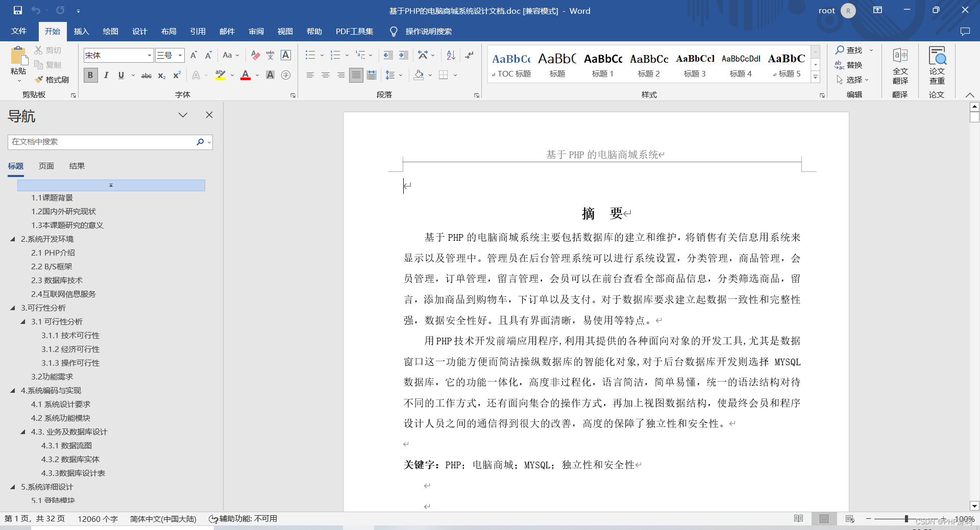
Task: Open the PDF工具集 tab
Action: pyautogui.click(x=354, y=32)
